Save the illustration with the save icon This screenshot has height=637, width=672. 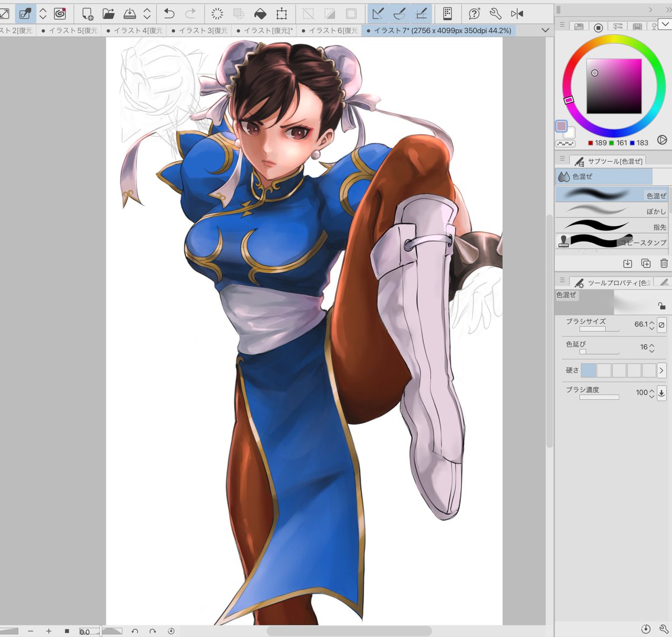130,13
